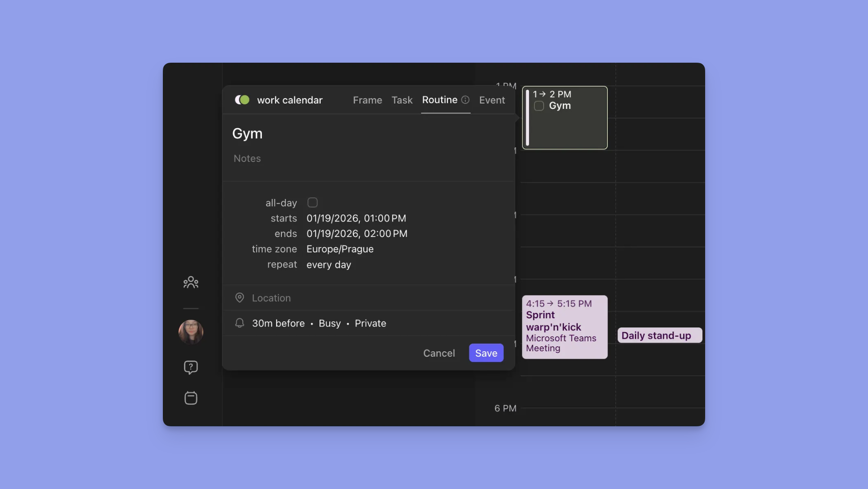Click the location pin icon
The image size is (868, 489).
point(240,298)
